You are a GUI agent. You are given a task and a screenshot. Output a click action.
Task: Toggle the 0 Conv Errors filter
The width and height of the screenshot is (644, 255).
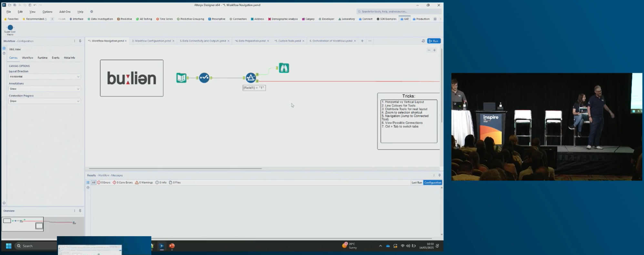[x=123, y=183]
